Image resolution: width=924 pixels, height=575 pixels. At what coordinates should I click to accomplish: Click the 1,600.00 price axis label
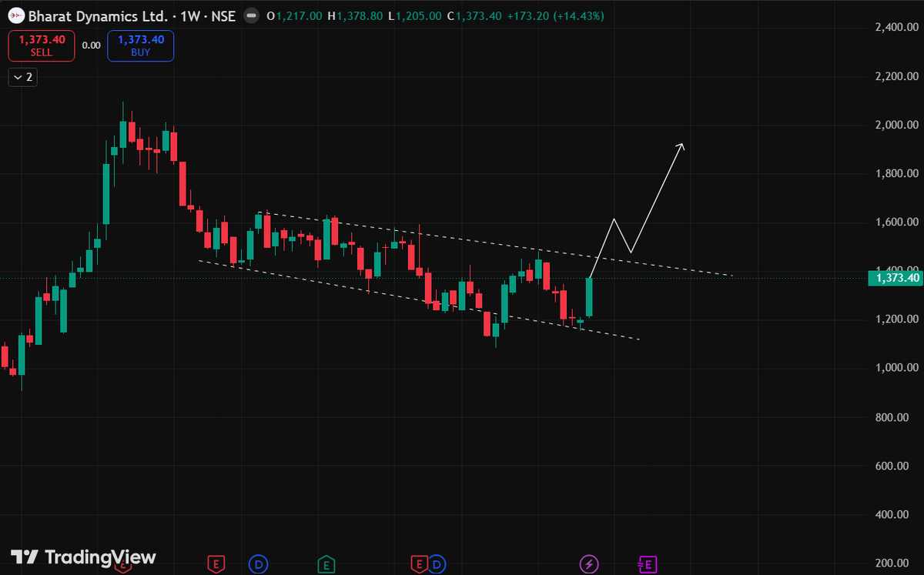pos(897,222)
